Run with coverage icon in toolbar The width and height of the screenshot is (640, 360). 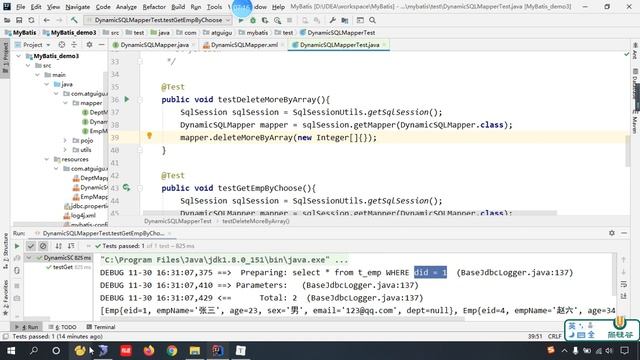[265, 20]
